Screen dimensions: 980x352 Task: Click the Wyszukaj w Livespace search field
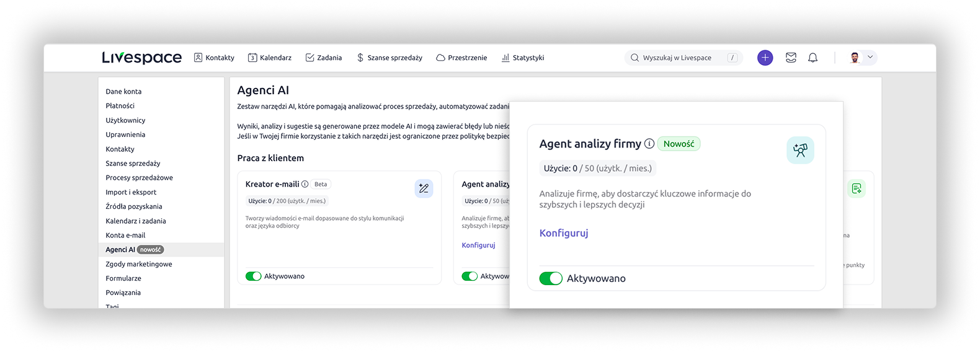[684, 58]
